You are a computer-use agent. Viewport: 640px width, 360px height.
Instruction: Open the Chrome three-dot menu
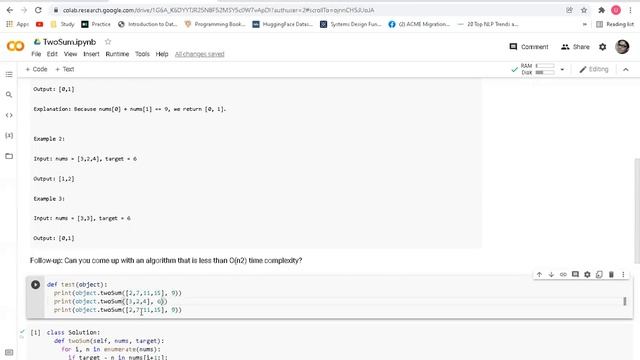630,10
